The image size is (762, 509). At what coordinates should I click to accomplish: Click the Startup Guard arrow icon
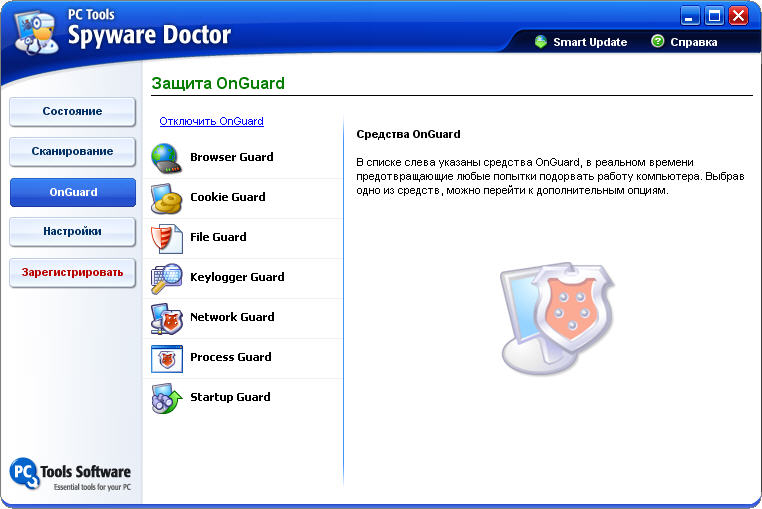click(x=166, y=399)
